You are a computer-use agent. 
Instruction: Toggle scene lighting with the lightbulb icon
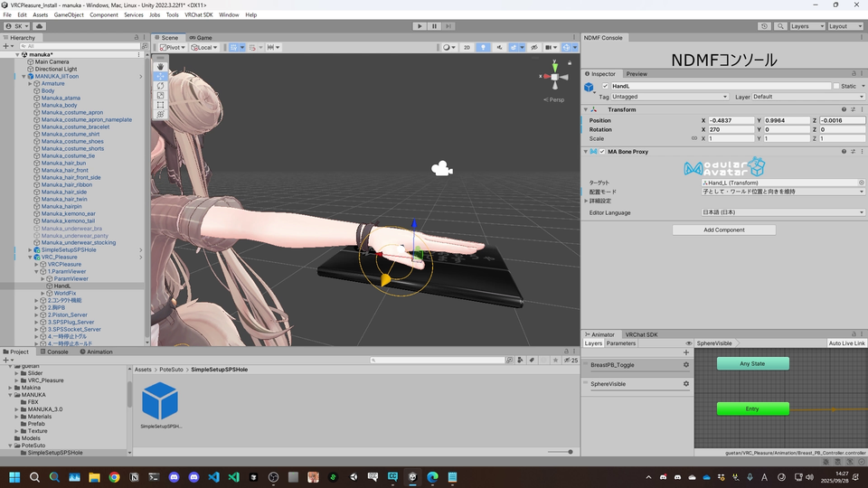point(484,47)
